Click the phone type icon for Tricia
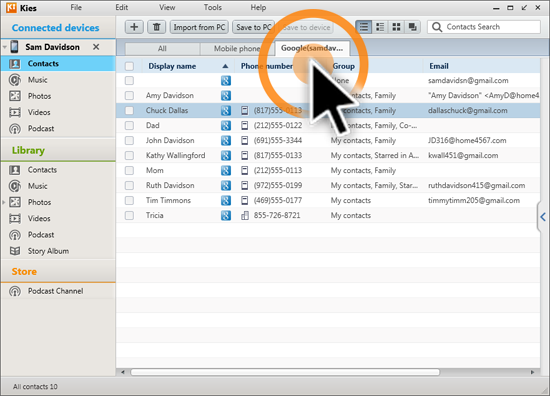 [245, 215]
